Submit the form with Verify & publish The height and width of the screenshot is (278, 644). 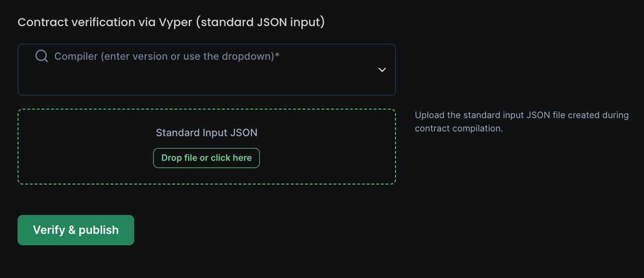(x=76, y=230)
